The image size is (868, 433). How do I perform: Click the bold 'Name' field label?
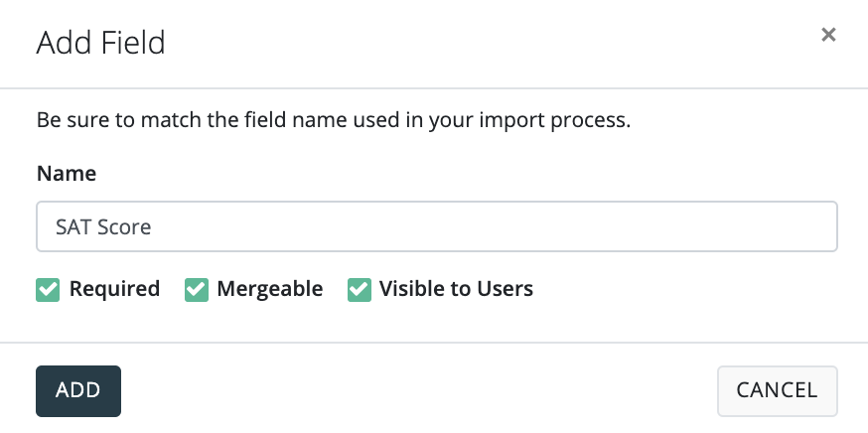click(x=67, y=173)
